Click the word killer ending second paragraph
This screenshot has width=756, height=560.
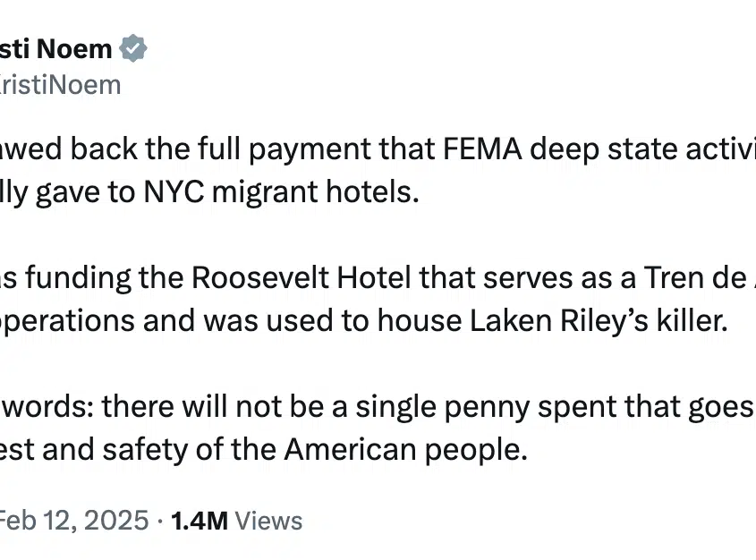coord(692,321)
